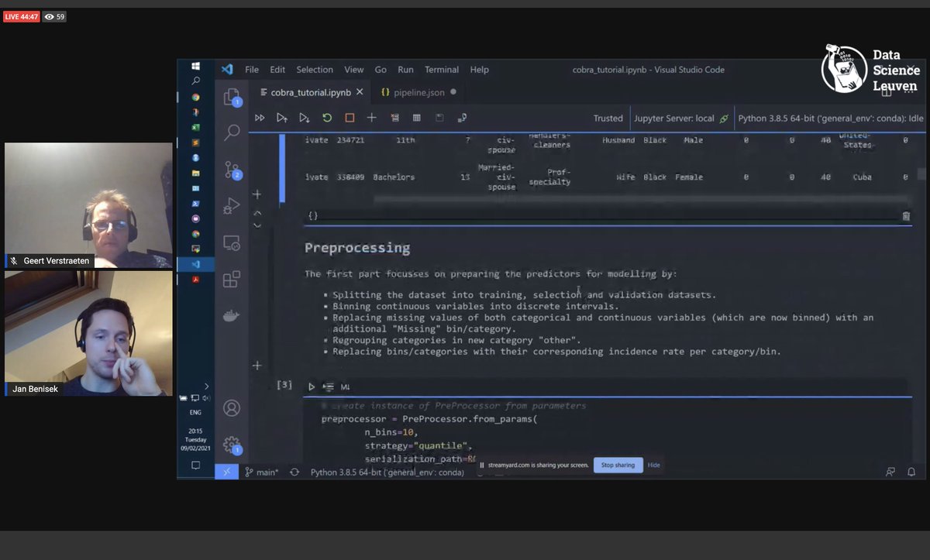930x560 pixels.
Task: Add a cell with plus above Preprocessing
Action: pos(257,194)
